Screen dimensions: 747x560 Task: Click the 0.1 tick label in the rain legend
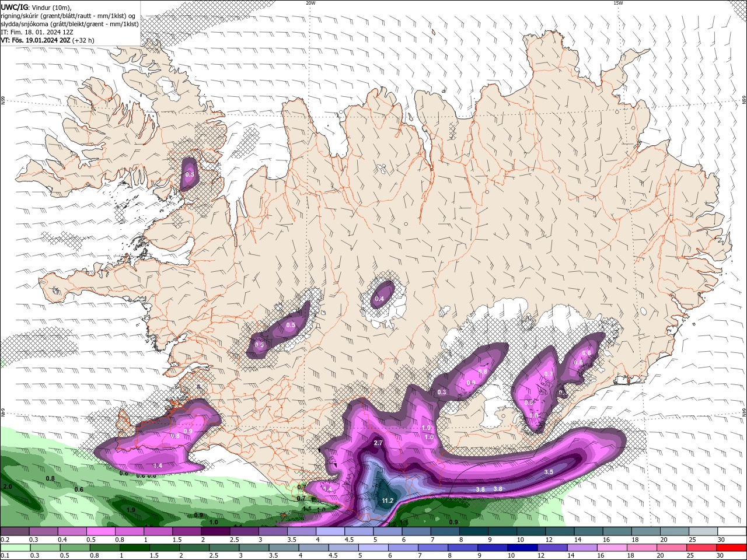pyautogui.click(x=5, y=556)
